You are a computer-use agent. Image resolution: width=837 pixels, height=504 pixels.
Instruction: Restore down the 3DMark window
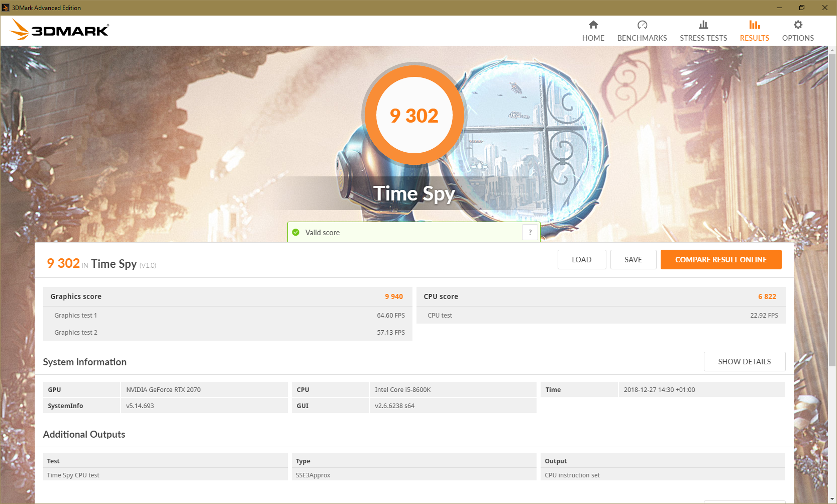pos(802,8)
